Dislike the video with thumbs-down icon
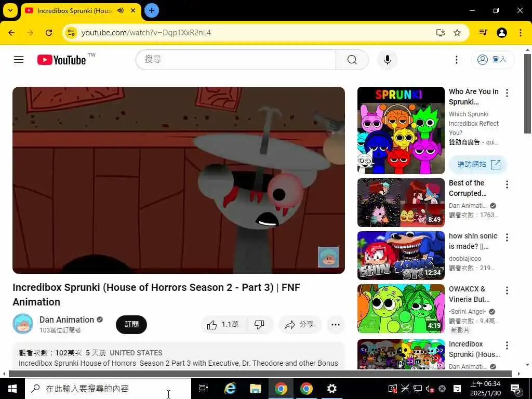The image size is (532, 399). 260,325
